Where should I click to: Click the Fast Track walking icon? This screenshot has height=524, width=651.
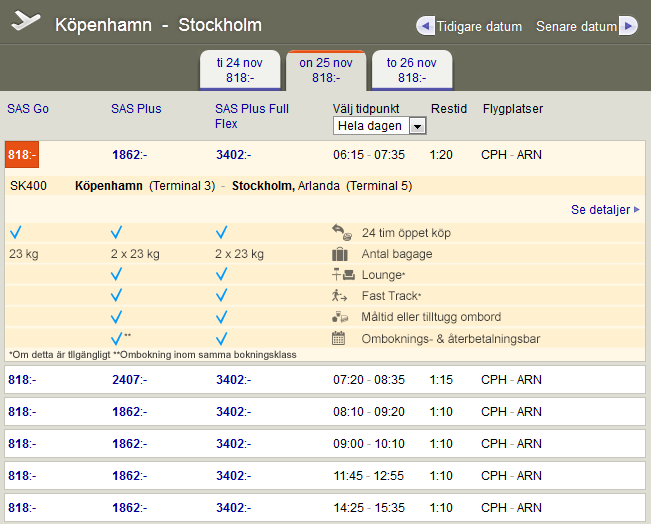point(342,296)
